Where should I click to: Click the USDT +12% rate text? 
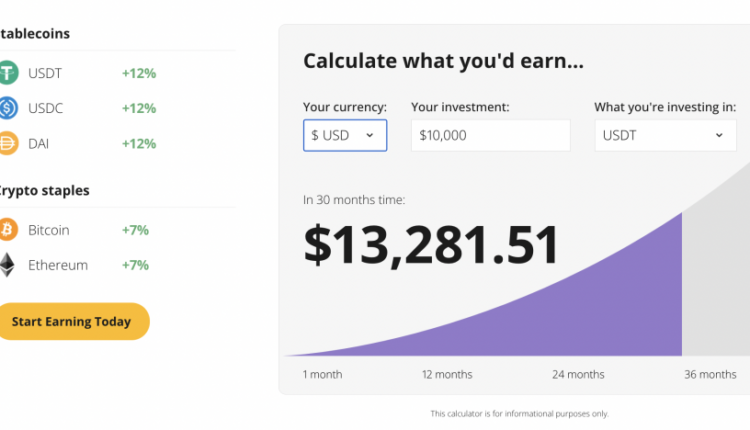point(139,73)
